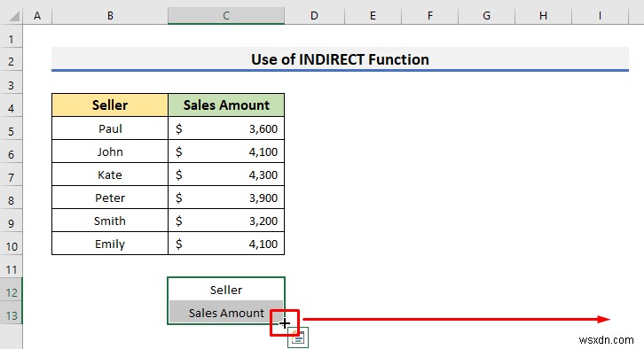Image resolution: width=644 pixels, height=349 pixels.
Task: Select Emily's sales amount 4,100
Action: click(x=226, y=244)
